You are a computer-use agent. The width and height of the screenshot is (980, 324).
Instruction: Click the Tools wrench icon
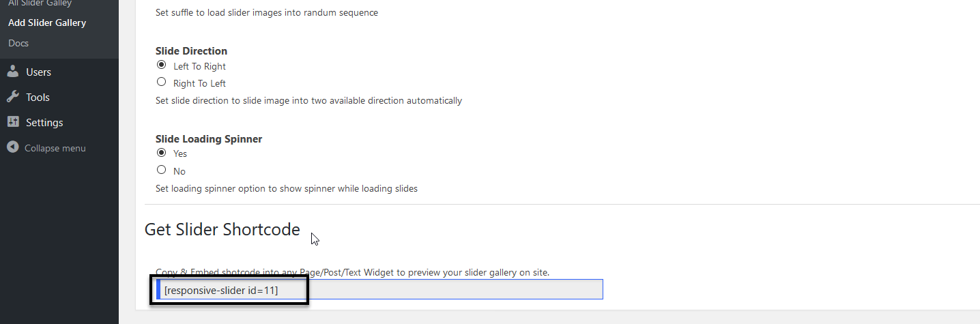click(x=12, y=97)
